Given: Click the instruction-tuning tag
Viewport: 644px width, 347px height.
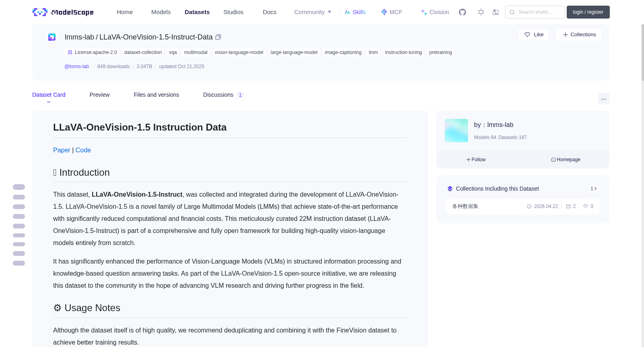Looking at the screenshot, I should (x=403, y=52).
